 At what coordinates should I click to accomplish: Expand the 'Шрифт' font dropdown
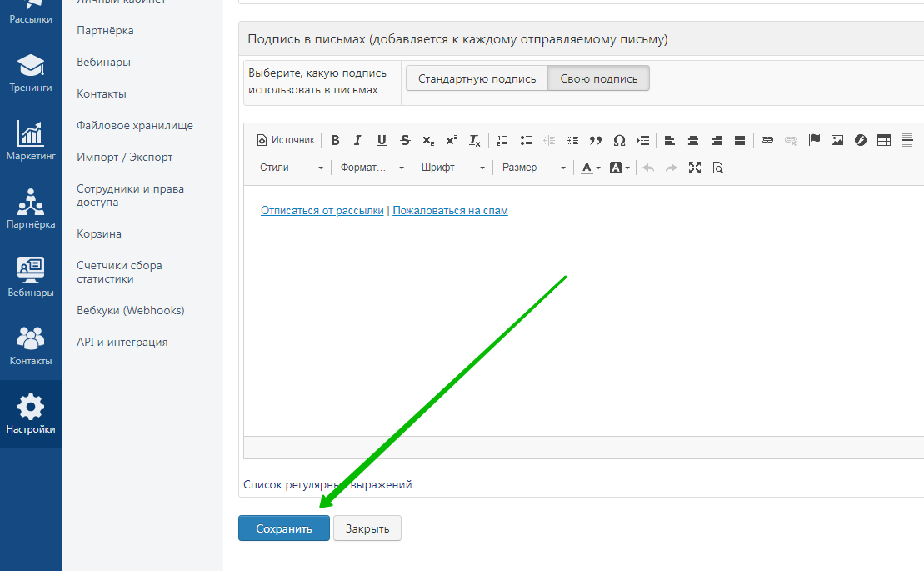coord(452,168)
